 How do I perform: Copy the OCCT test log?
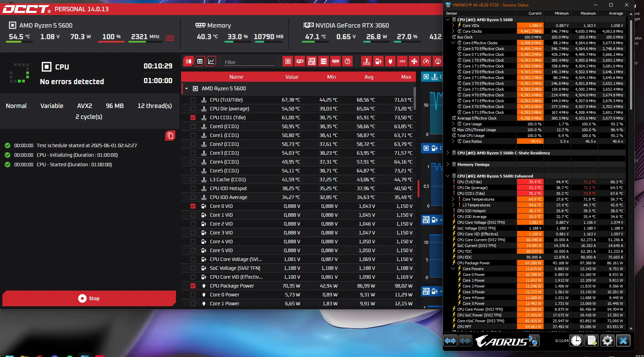(170, 136)
